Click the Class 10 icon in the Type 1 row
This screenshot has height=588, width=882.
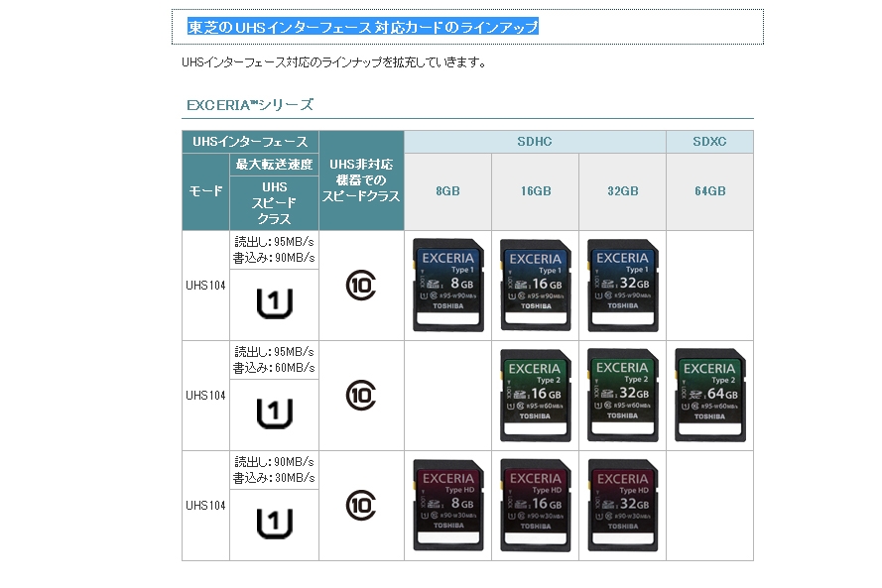361,285
